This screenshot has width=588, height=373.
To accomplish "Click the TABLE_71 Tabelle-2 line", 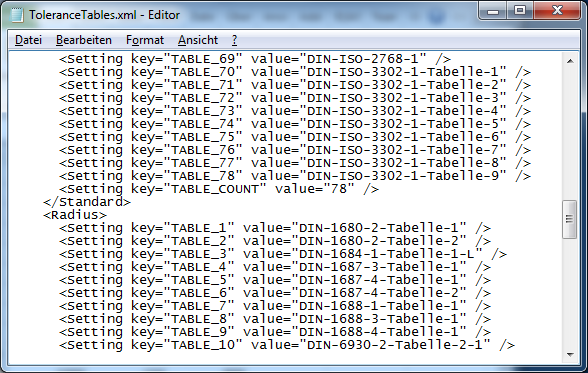I will point(295,85).
